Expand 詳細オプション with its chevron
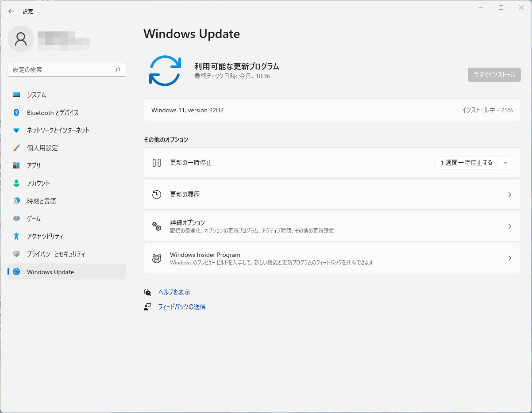The image size is (532, 413). pos(510,226)
